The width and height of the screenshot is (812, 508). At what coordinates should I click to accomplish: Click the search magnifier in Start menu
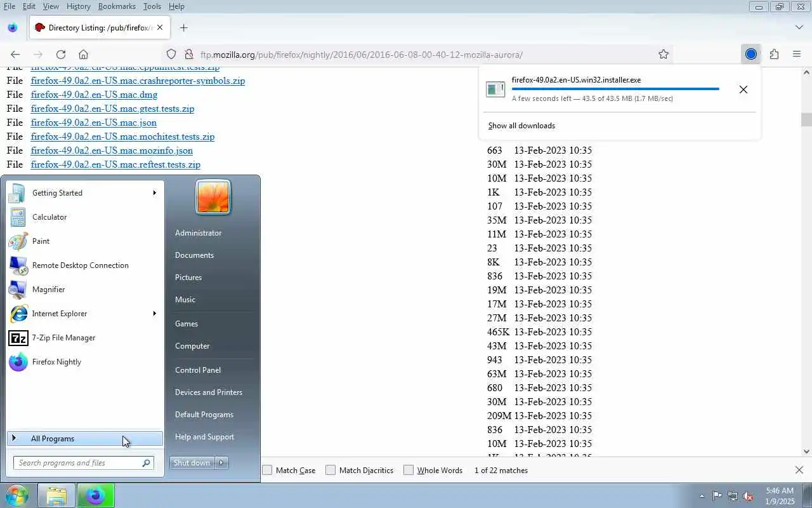pyautogui.click(x=147, y=463)
